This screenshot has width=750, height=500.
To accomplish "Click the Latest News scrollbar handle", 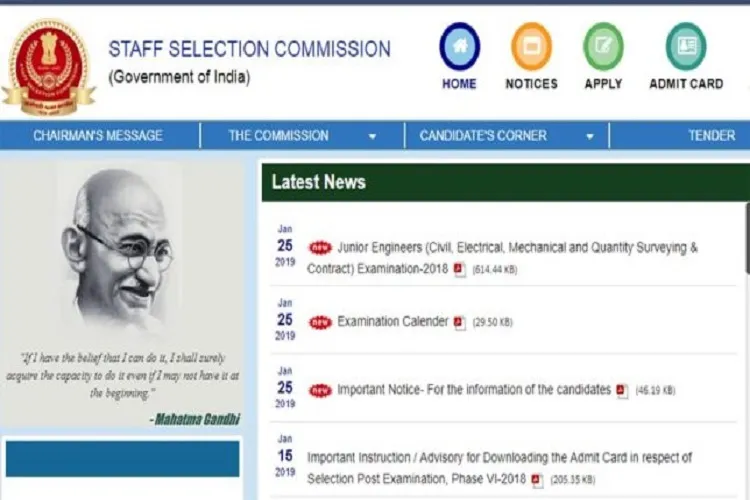I will tap(748, 238).
